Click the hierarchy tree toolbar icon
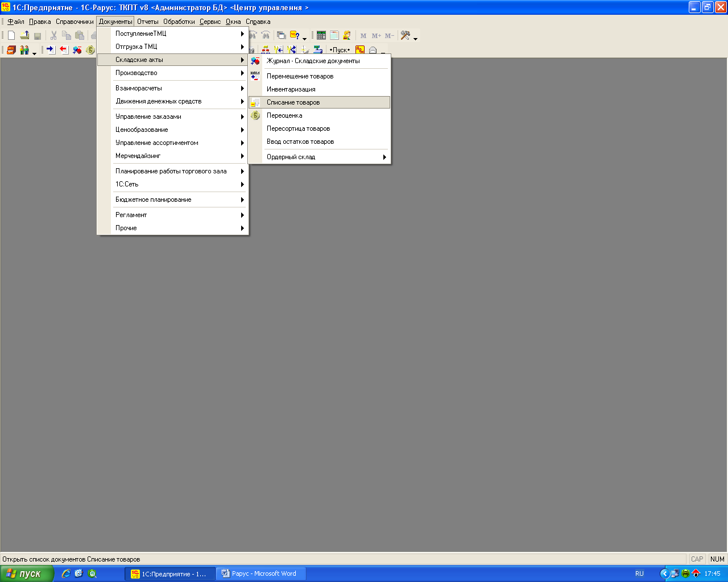The width and height of the screenshot is (728, 582). point(266,50)
